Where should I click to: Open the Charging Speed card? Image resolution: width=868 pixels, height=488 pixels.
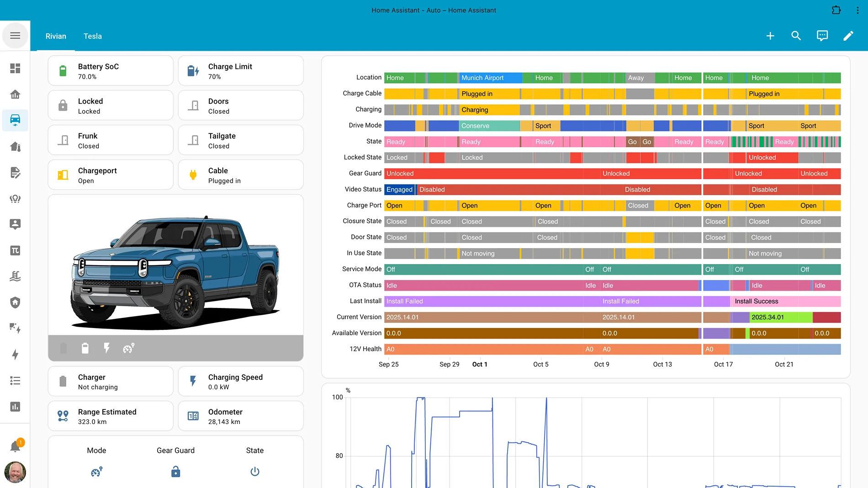(x=241, y=382)
